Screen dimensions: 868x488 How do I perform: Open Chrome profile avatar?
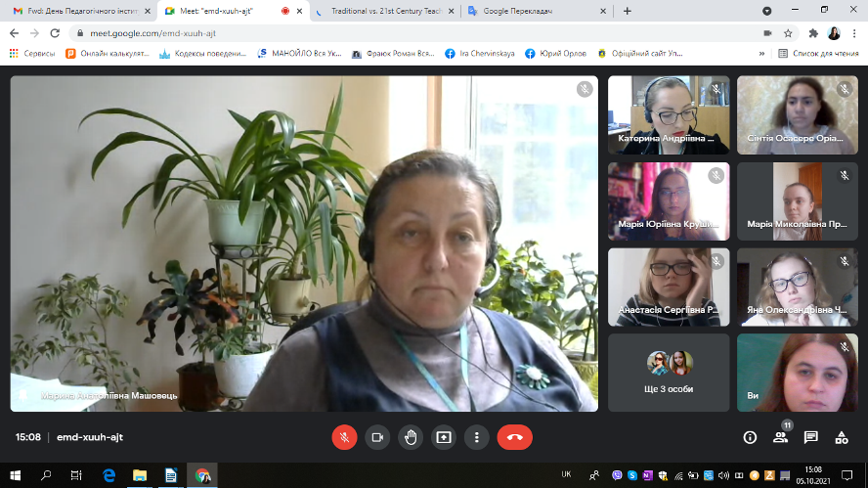[x=834, y=33]
